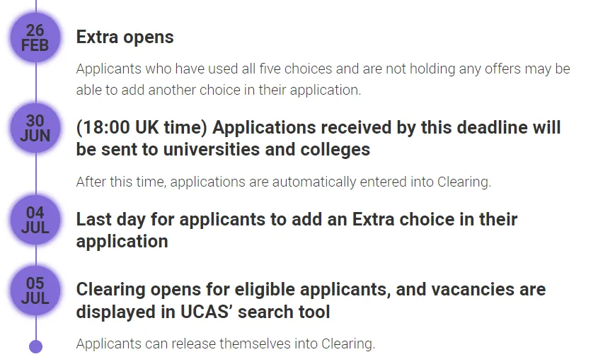Viewport: 603px width, 364px height.
Task: Click the 'Extra opens' heading
Action: pyautogui.click(x=125, y=37)
